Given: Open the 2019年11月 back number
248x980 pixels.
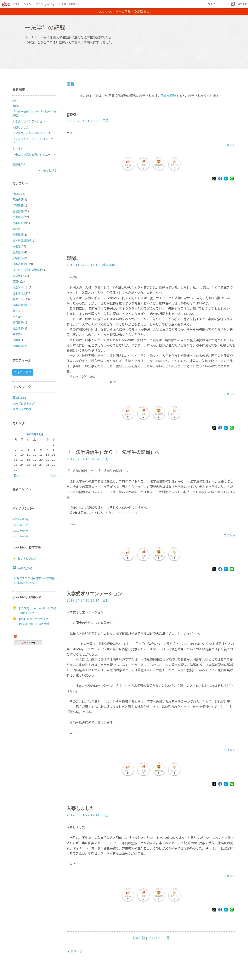Looking at the screenshot, I should click(20, 525).
